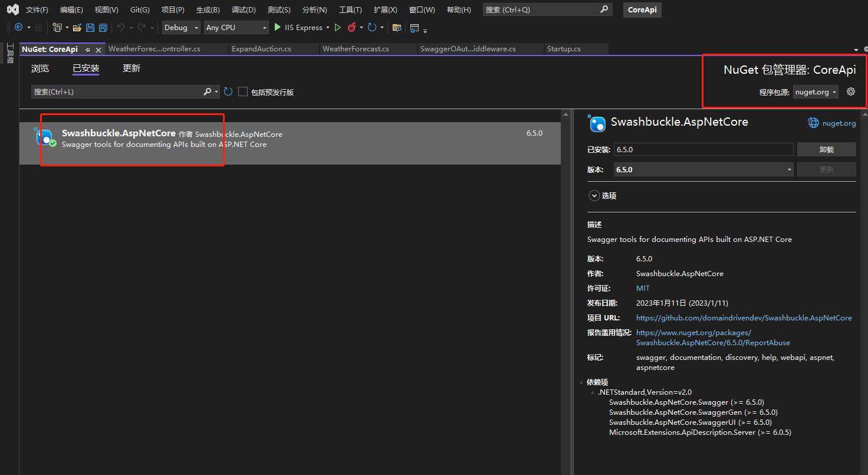Start without debugging using the outline play icon
The height and width of the screenshot is (475, 868).
click(x=338, y=27)
